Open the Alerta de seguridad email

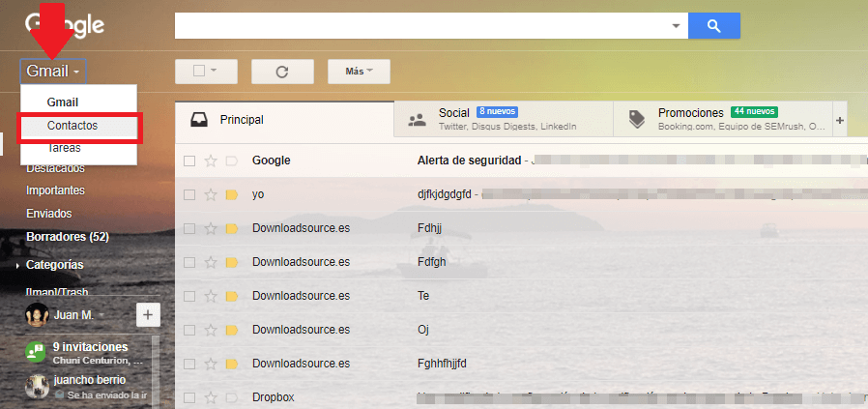(470, 161)
